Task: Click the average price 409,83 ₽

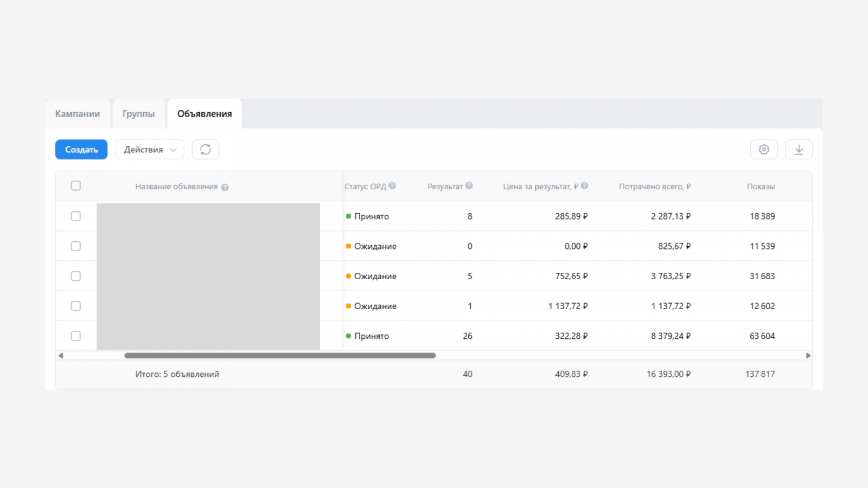Action: coord(571,374)
